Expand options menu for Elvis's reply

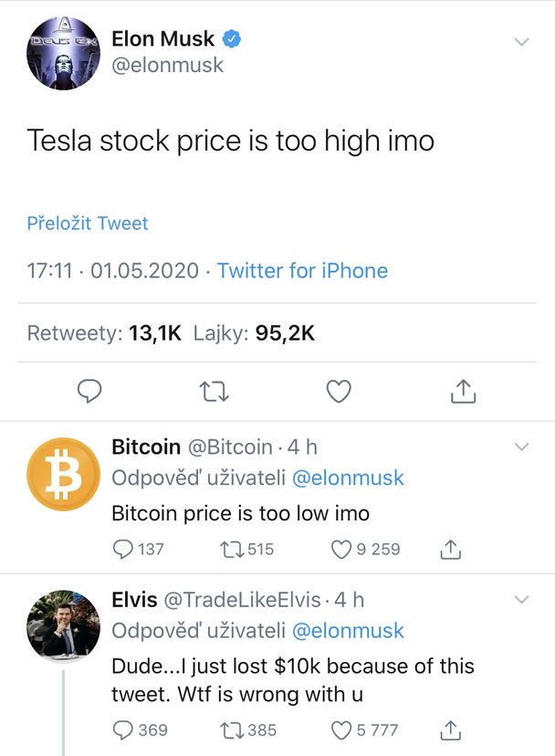[522, 599]
